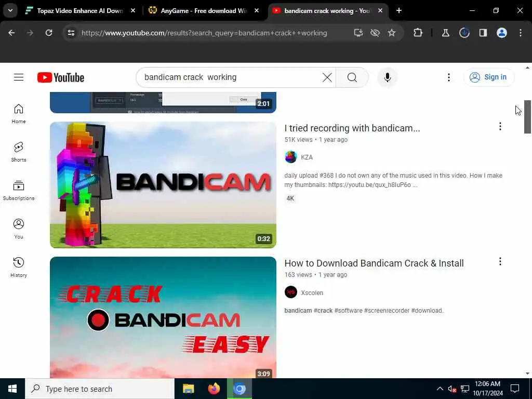Open a new browser tab
532x399 pixels.
click(x=399, y=10)
